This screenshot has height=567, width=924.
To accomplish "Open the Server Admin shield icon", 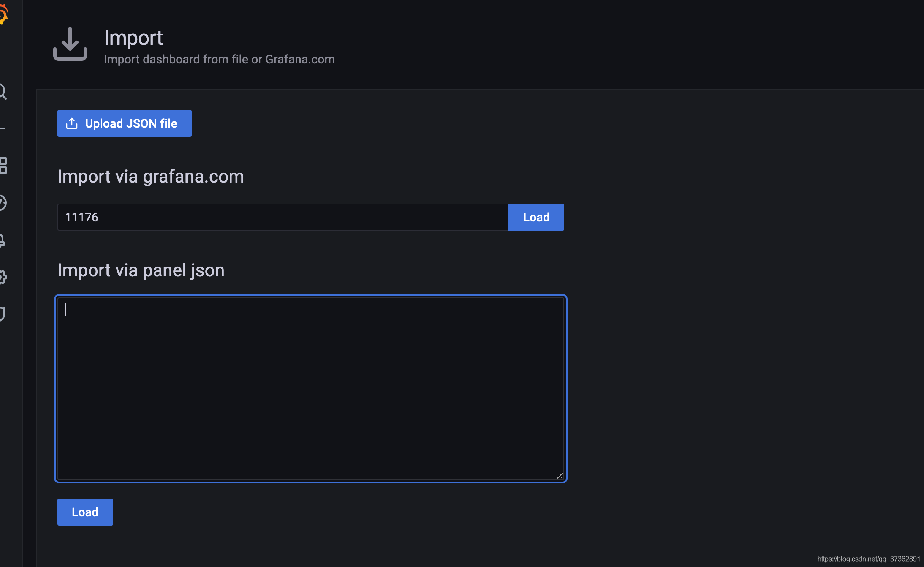I will click(x=2, y=314).
